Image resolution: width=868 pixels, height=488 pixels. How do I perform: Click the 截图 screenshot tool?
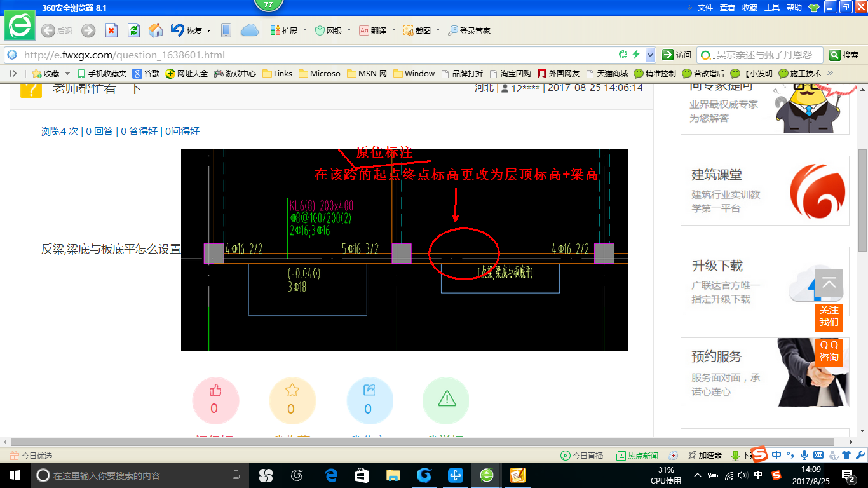click(417, 30)
